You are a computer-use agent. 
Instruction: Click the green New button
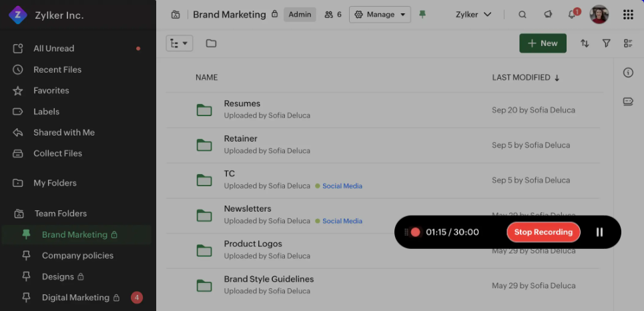click(x=543, y=43)
